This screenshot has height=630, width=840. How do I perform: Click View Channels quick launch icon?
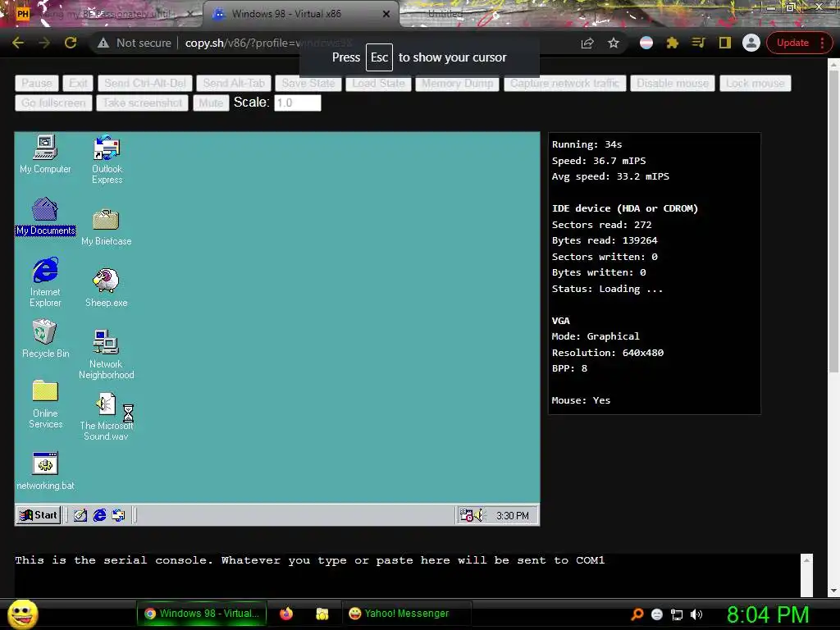click(118, 515)
